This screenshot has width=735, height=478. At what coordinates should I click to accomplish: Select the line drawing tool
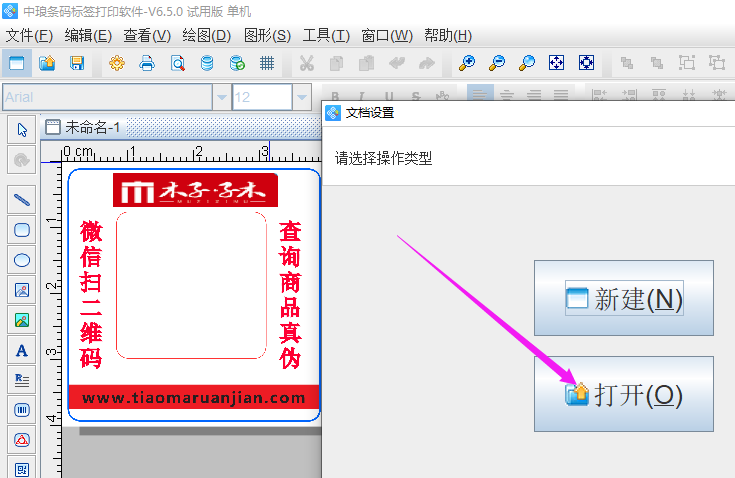[21, 199]
